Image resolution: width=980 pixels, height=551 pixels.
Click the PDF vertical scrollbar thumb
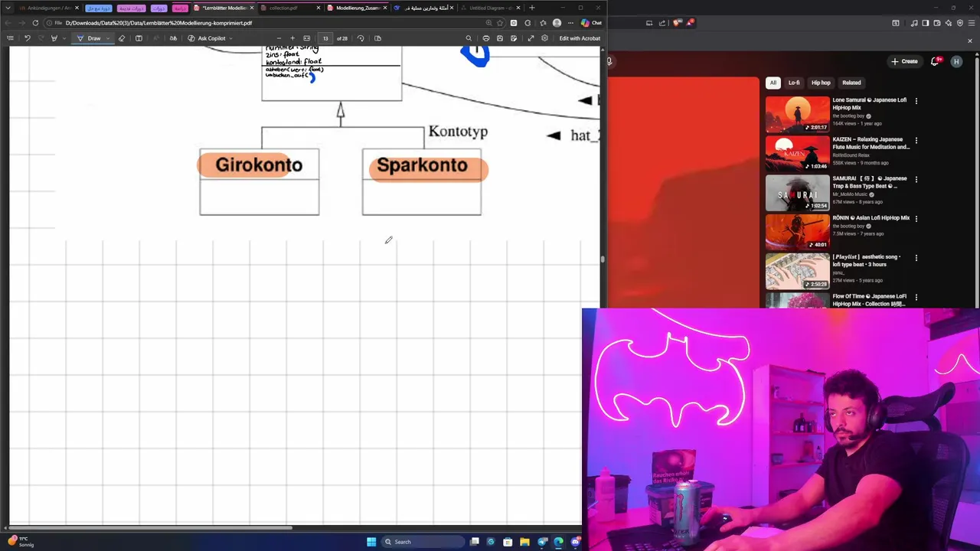pyautogui.click(x=603, y=259)
